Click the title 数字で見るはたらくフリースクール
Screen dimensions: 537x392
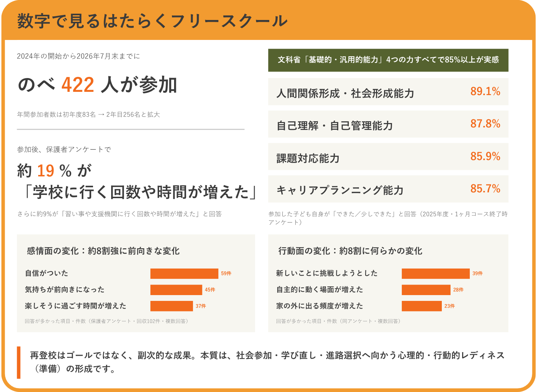[152, 21]
